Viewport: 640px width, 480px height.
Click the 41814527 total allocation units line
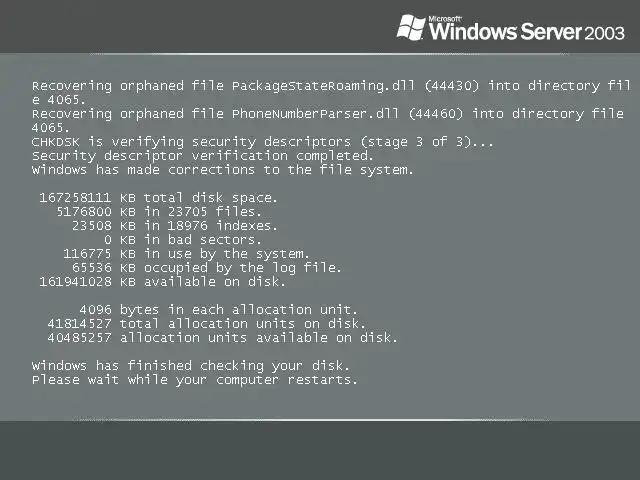click(x=206, y=324)
